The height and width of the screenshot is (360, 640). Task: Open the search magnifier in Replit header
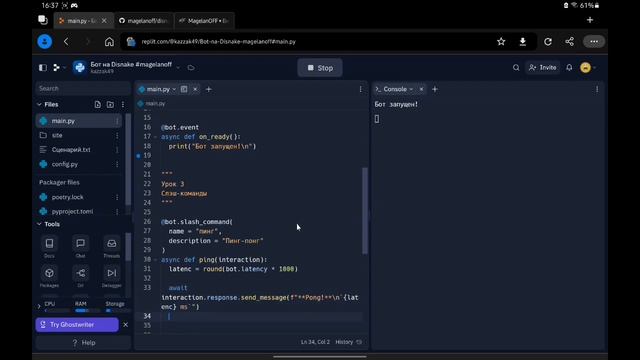(x=516, y=68)
